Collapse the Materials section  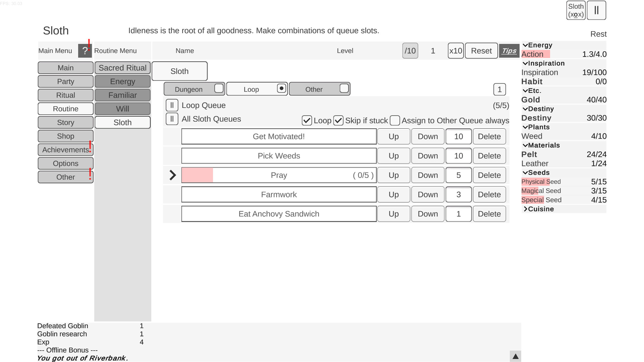(x=525, y=145)
